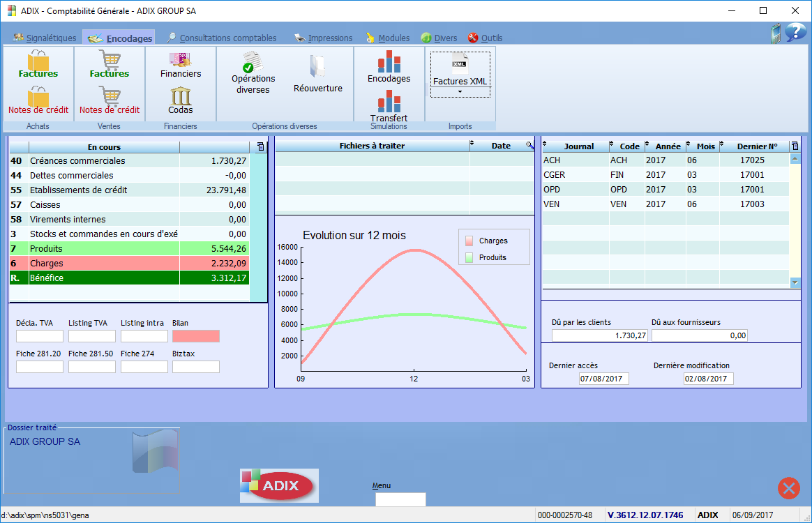Open the Outils tab
The width and height of the screenshot is (812, 523).
[x=486, y=38]
